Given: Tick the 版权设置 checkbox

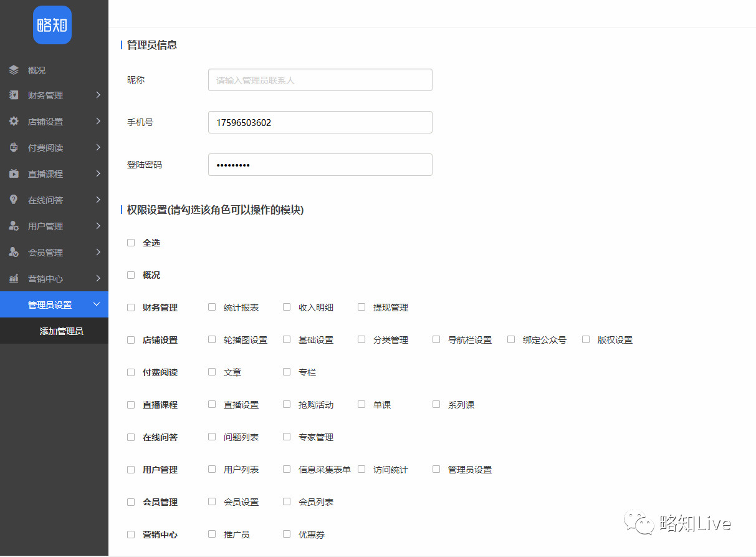Looking at the screenshot, I should click(x=586, y=339).
